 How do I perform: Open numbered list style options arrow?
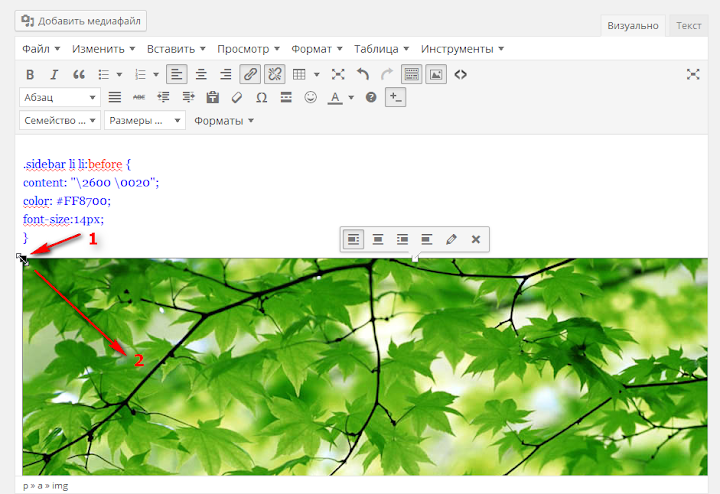pyautogui.click(x=156, y=74)
